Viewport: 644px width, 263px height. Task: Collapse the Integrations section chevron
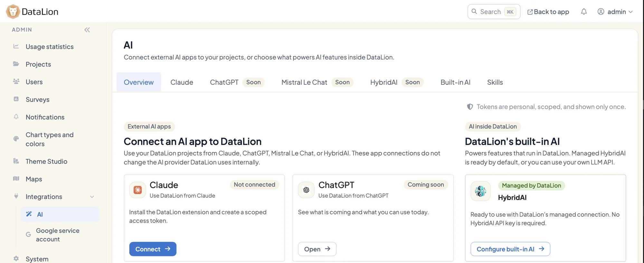coord(92,197)
